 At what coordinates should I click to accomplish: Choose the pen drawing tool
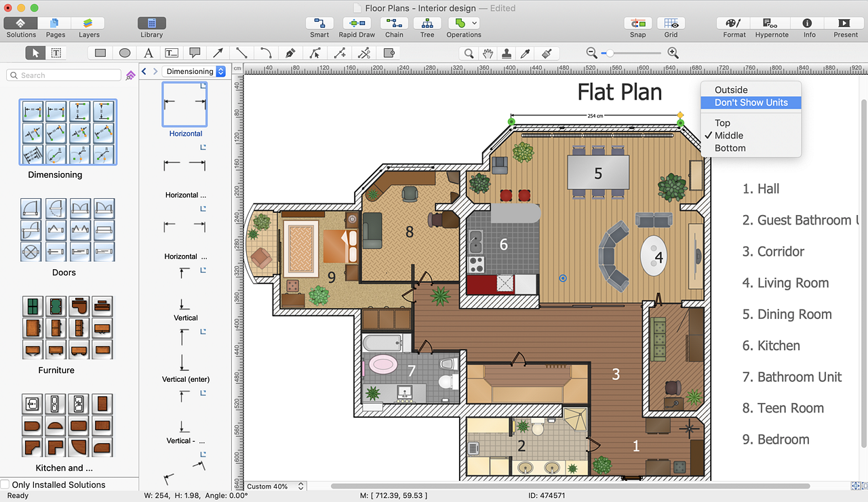(290, 53)
